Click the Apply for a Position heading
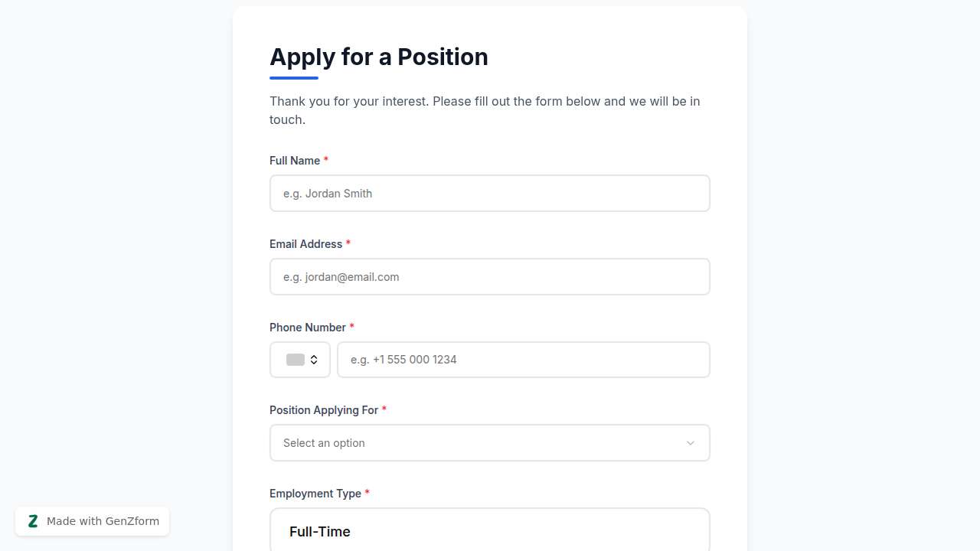 pos(378,57)
